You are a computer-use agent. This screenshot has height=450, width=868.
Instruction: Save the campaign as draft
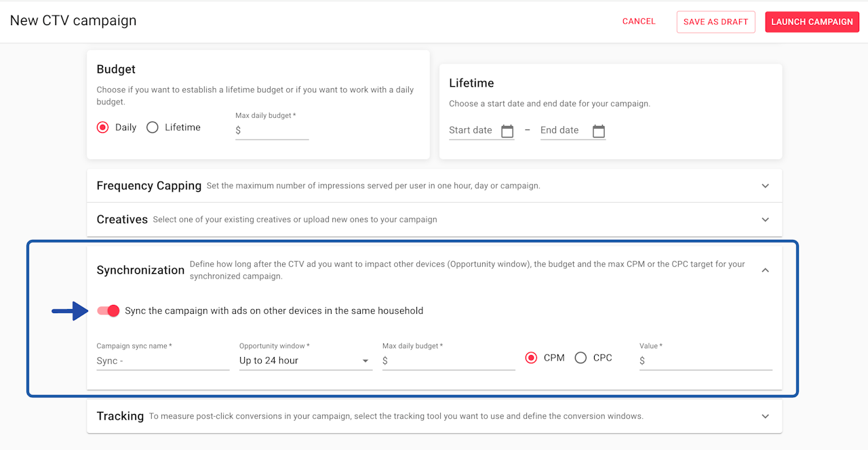click(x=715, y=22)
